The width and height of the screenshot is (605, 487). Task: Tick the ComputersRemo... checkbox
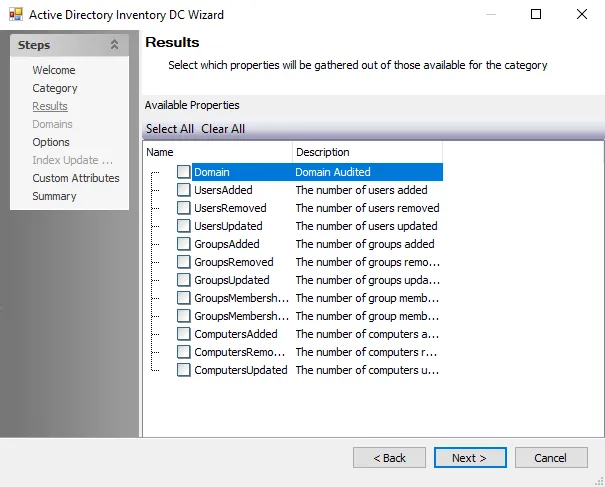(x=183, y=352)
